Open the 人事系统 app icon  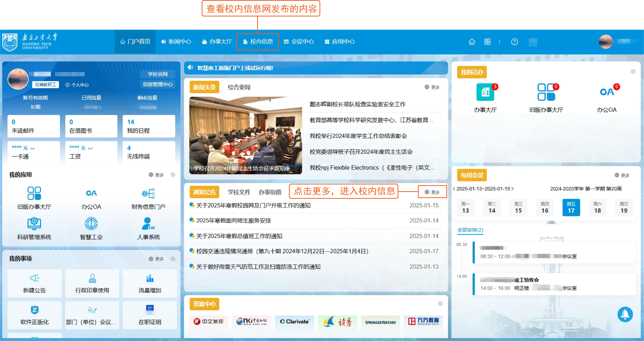148,223
